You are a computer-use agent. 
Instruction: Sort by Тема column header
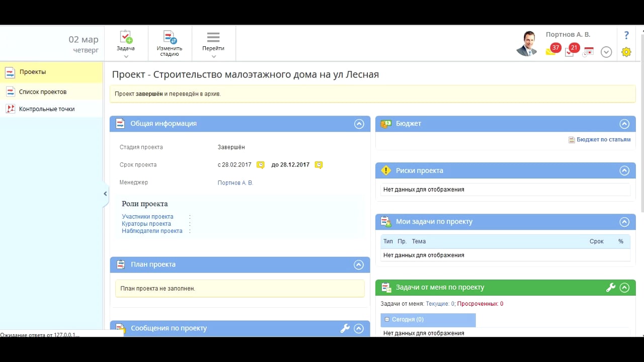(x=419, y=241)
